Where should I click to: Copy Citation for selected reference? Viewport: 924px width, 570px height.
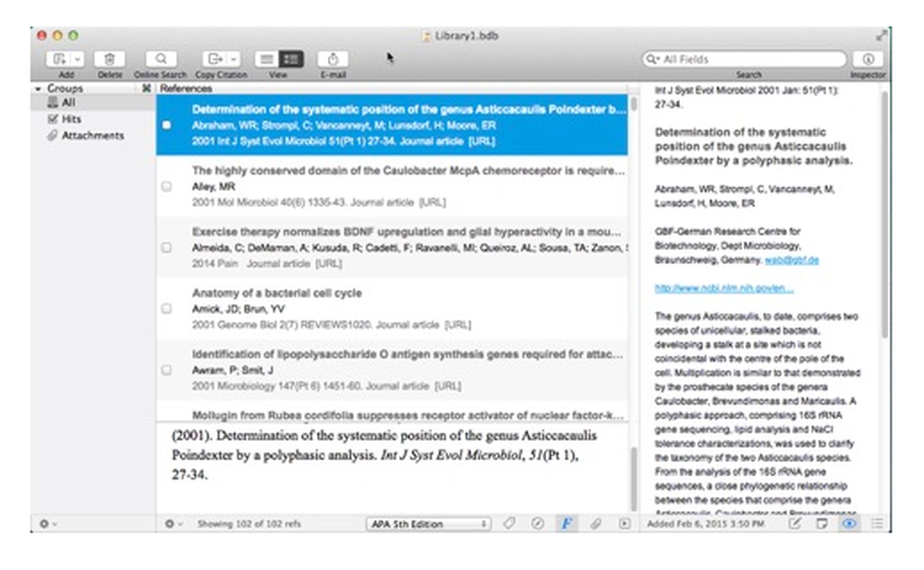click(215, 57)
